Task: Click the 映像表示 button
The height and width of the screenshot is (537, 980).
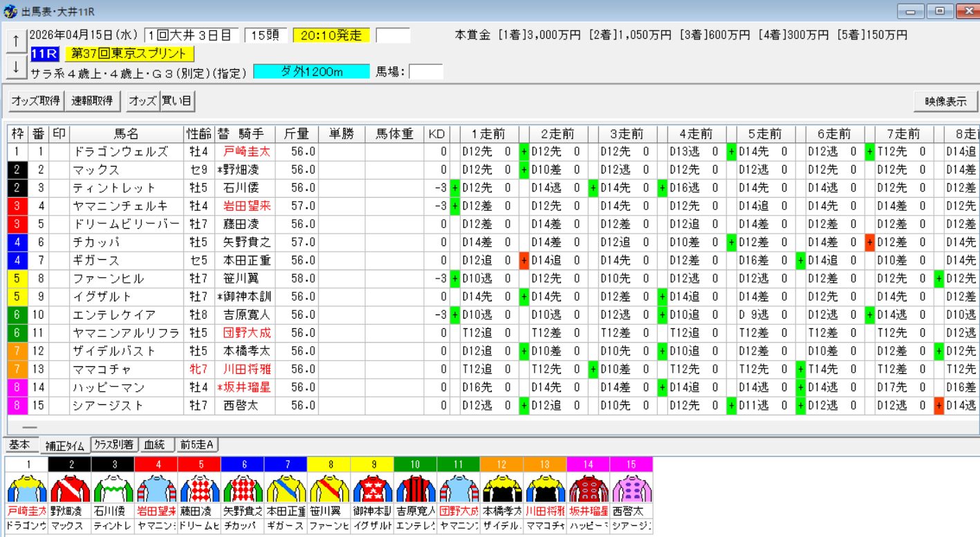Action: 945,101
